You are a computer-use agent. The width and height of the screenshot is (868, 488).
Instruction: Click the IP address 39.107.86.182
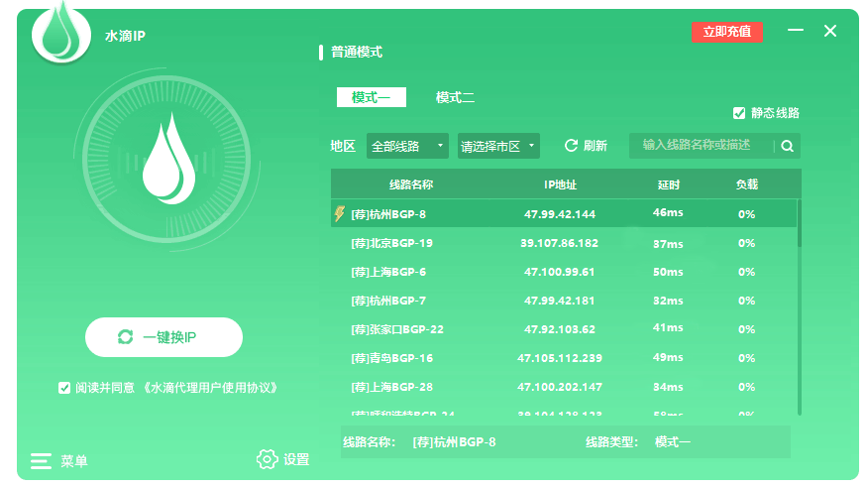coord(560,243)
